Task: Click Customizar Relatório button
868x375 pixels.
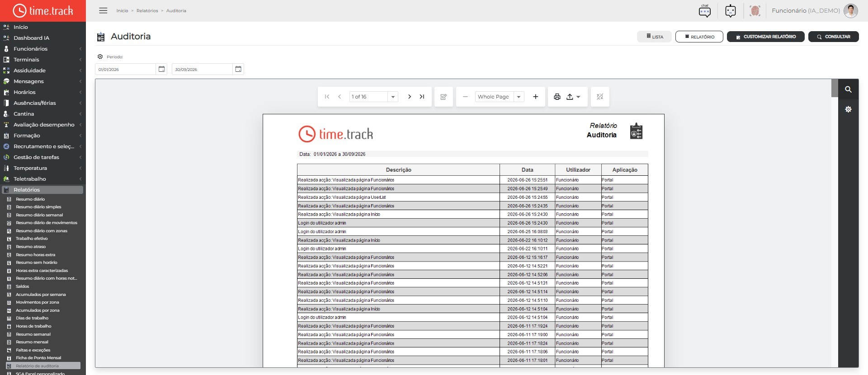Action: pyautogui.click(x=765, y=37)
